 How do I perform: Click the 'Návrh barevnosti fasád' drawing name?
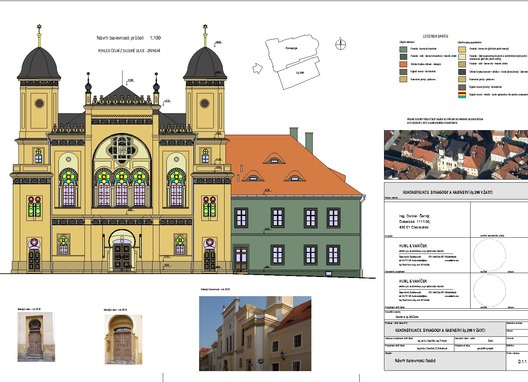(415, 360)
